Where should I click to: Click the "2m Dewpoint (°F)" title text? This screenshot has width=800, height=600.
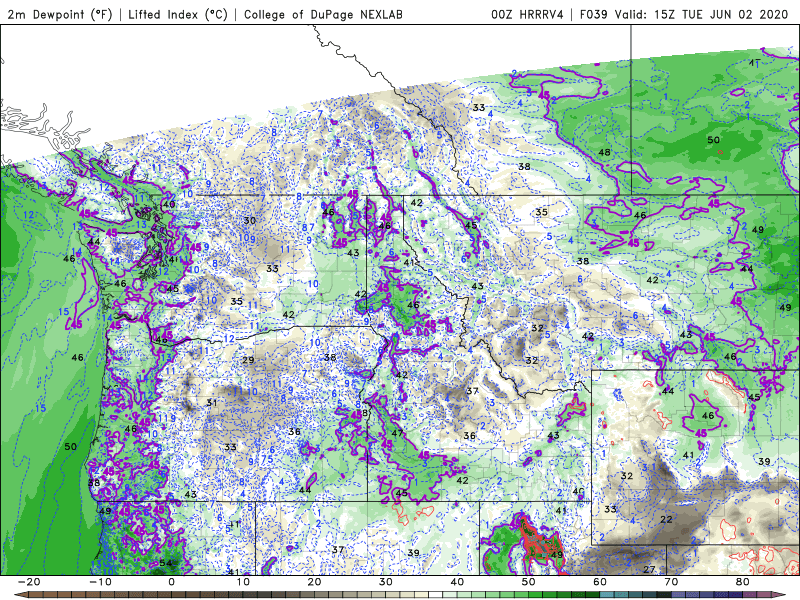pyautogui.click(x=60, y=14)
